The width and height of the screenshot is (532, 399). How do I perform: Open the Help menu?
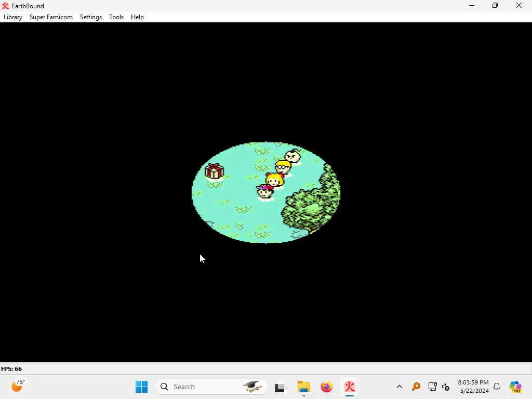(x=137, y=17)
